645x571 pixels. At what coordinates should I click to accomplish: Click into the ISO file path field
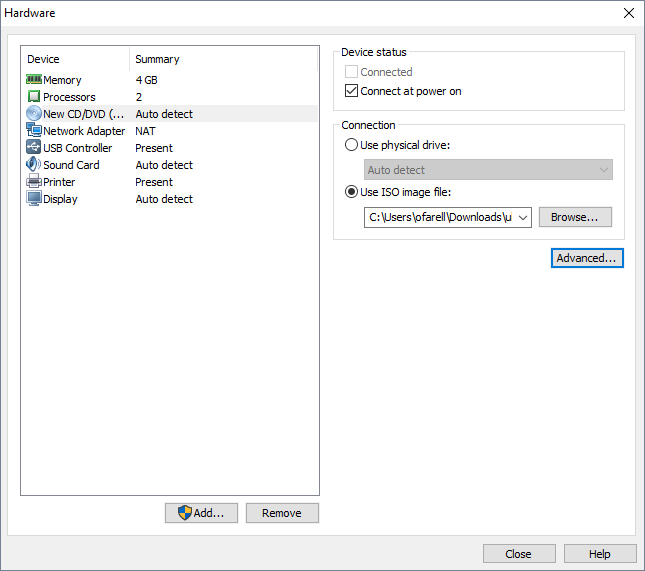pyautogui.click(x=438, y=217)
